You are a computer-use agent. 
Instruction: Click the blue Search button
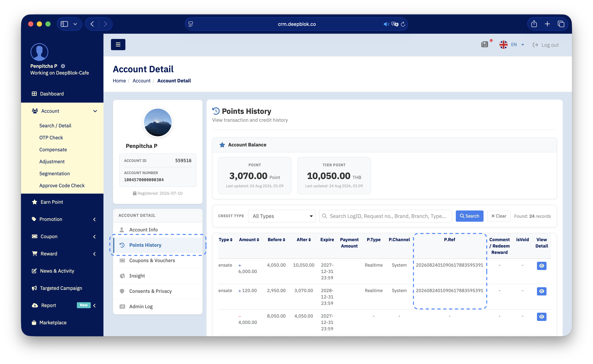point(469,216)
